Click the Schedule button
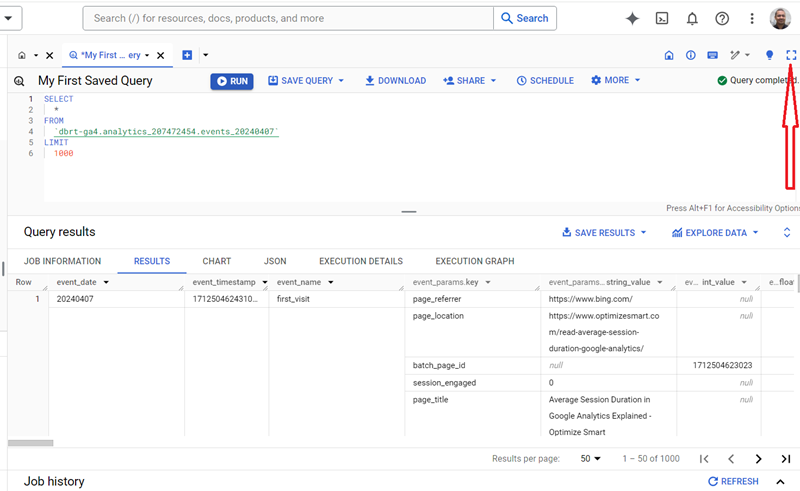 point(545,81)
